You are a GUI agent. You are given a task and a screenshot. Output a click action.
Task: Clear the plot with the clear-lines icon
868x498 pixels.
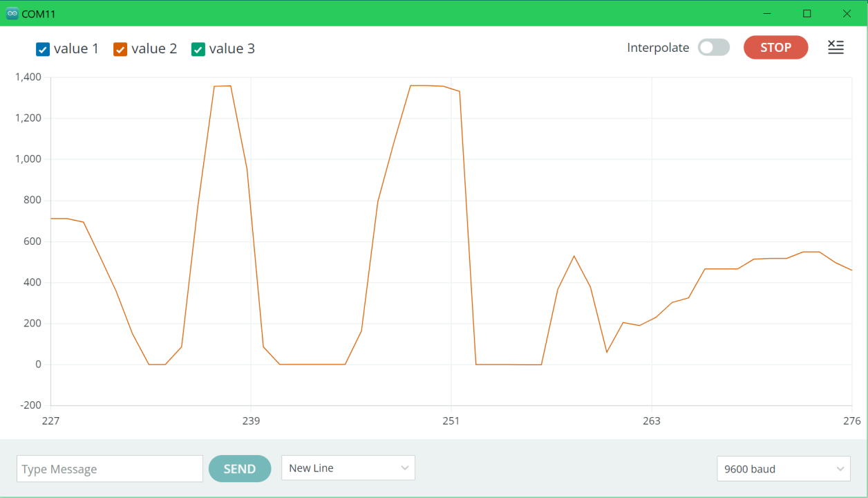point(836,48)
